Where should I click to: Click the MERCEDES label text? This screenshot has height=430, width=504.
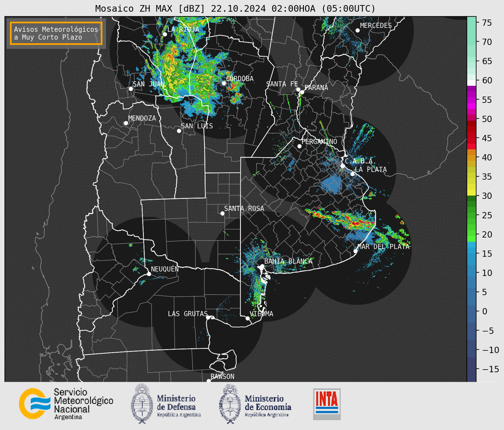[376, 26]
